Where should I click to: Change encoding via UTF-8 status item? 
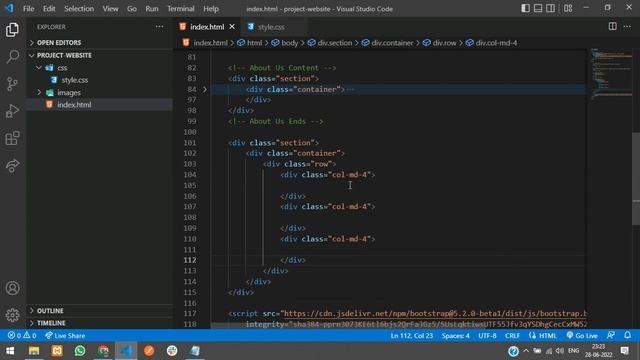487,336
